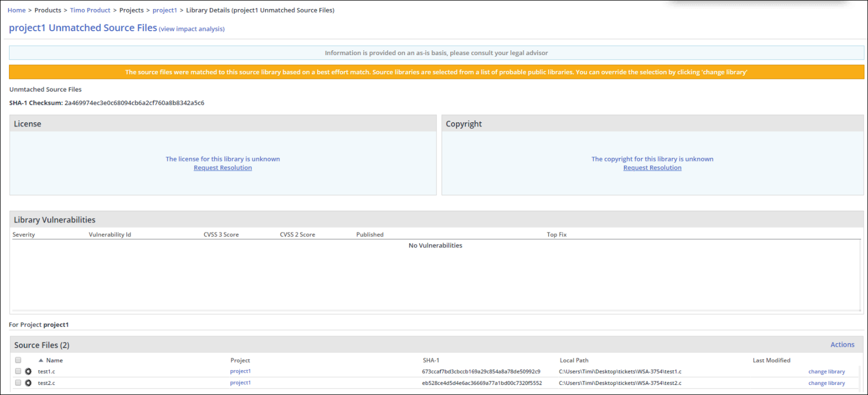Open Timo Product from the breadcrumb

coord(90,10)
